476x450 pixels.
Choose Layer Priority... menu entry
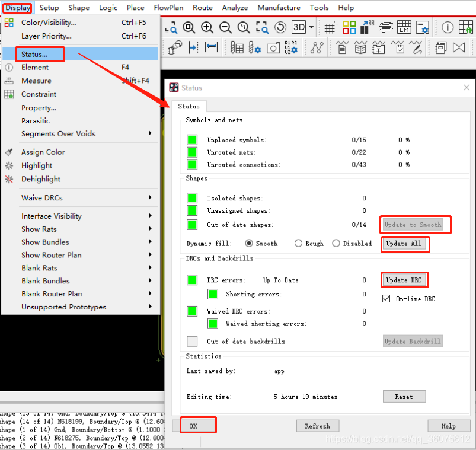pyautogui.click(x=80, y=36)
